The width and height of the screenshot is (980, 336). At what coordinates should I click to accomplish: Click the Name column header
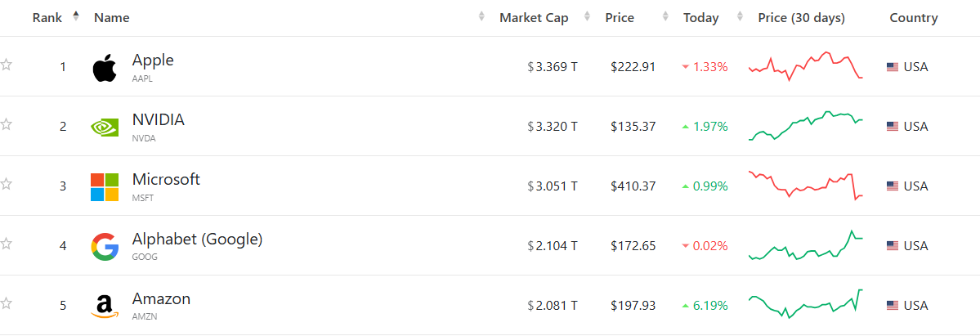point(112,18)
